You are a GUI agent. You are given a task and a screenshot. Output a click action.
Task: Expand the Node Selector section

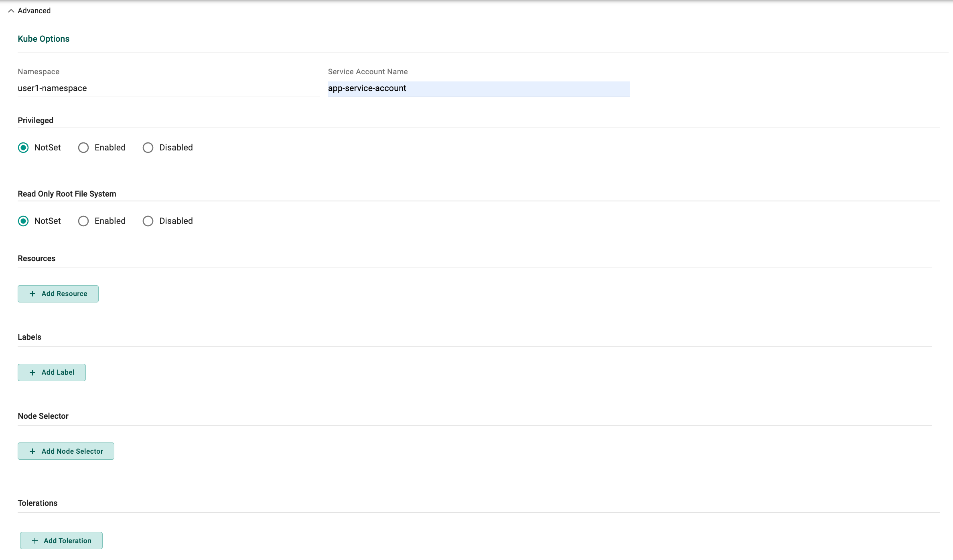(65, 450)
